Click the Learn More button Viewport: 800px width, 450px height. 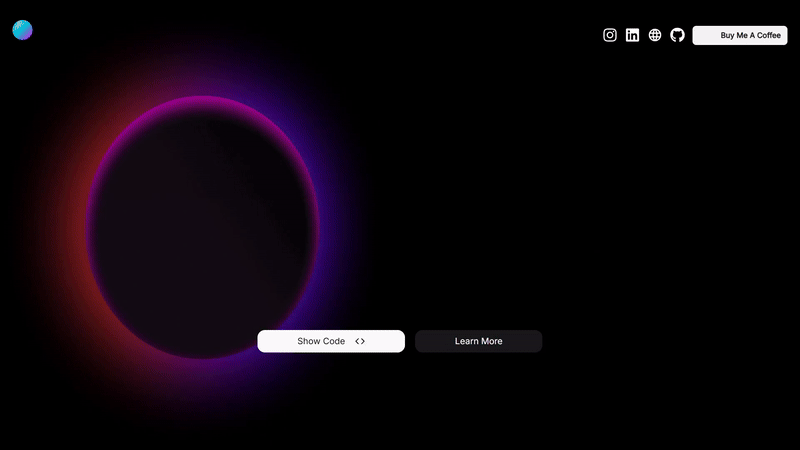(478, 341)
